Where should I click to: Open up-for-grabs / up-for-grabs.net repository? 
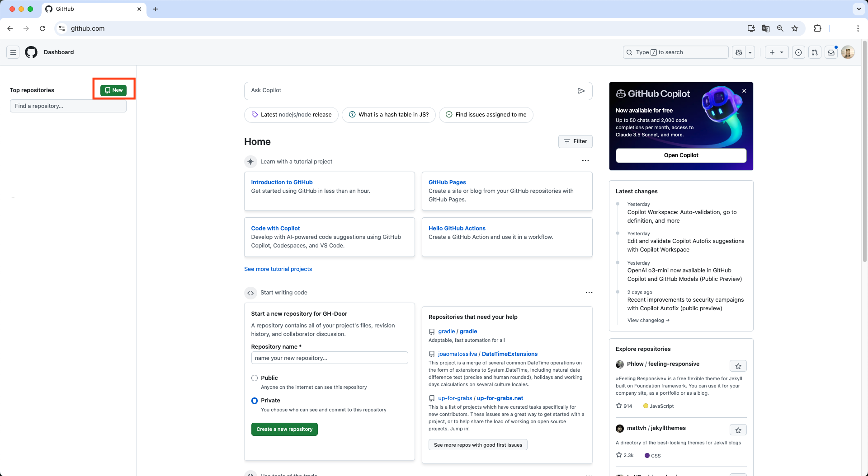(x=481, y=398)
